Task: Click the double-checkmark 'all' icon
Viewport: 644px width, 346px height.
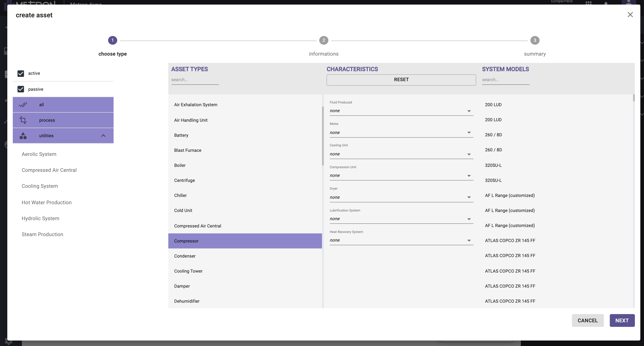Action: click(x=23, y=105)
